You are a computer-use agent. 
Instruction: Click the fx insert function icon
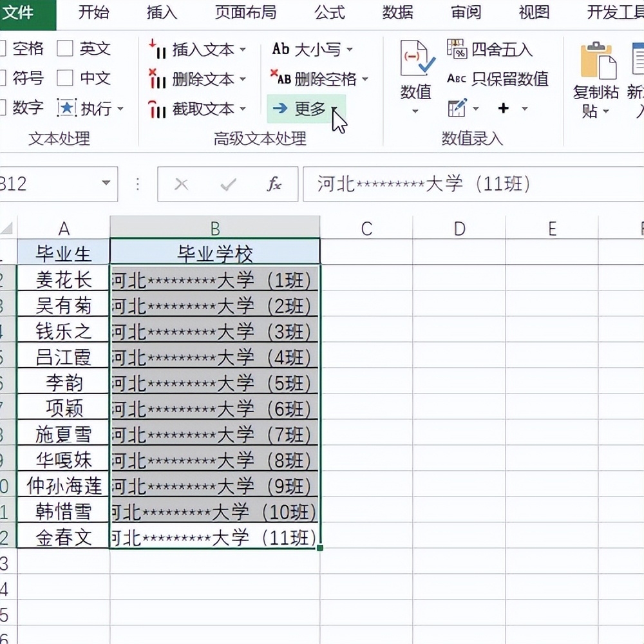(276, 184)
